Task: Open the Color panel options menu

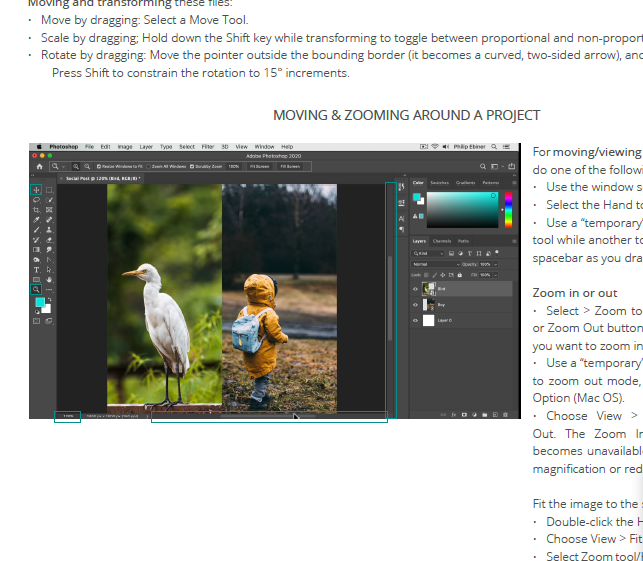Action: point(514,183)
